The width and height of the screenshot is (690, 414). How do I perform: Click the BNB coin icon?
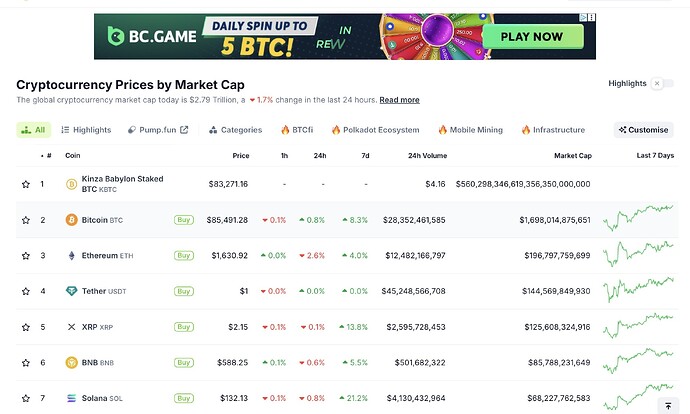point(71,363)
